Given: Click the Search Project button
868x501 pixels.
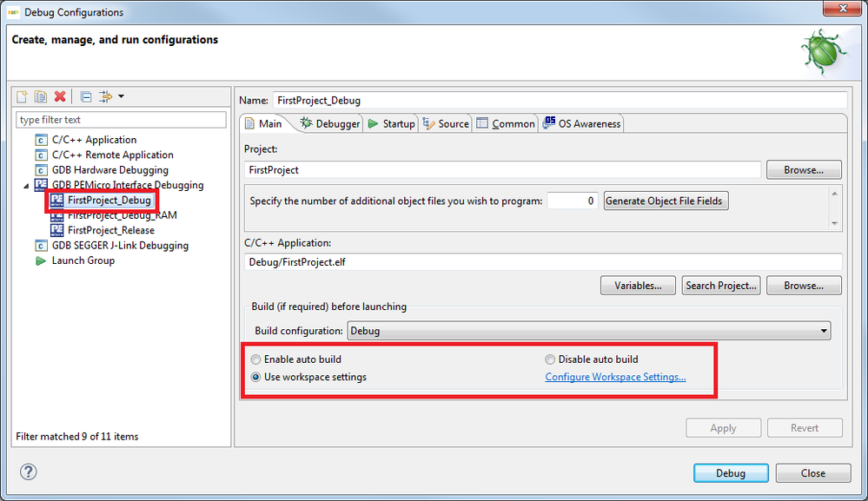Looking at the screenshot, I should pos(721,286).
